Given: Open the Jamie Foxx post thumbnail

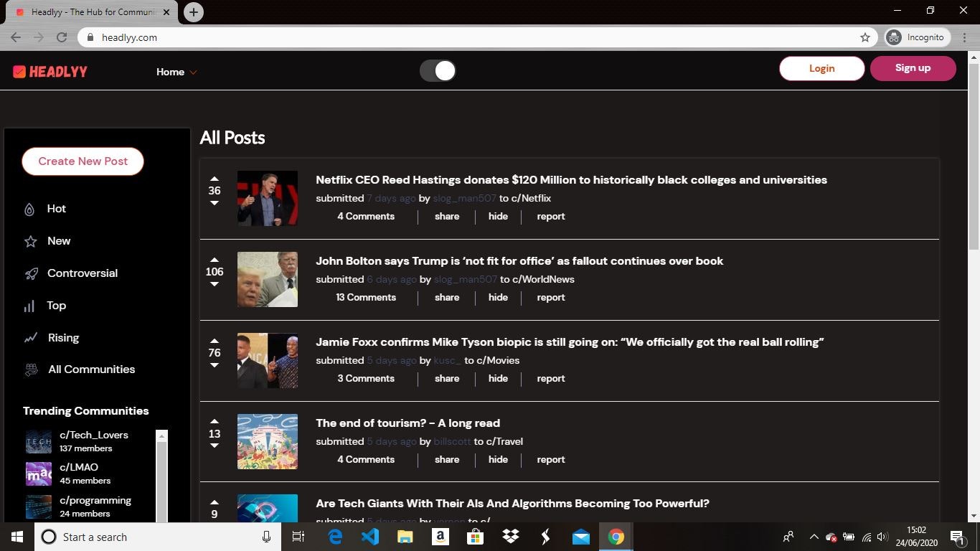Looking at the screenshot, I should point(268,361).
